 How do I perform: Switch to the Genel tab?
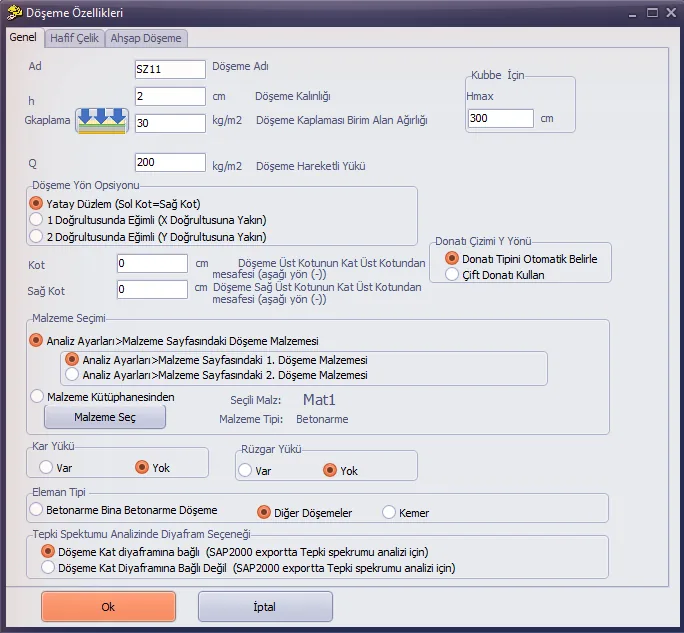coord(23,37)
